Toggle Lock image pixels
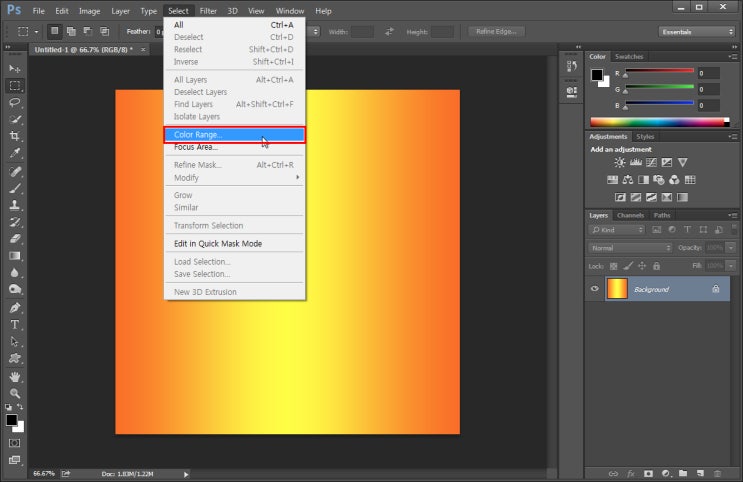The height and width of the screenshot is (482, 743). coord(628,266)
